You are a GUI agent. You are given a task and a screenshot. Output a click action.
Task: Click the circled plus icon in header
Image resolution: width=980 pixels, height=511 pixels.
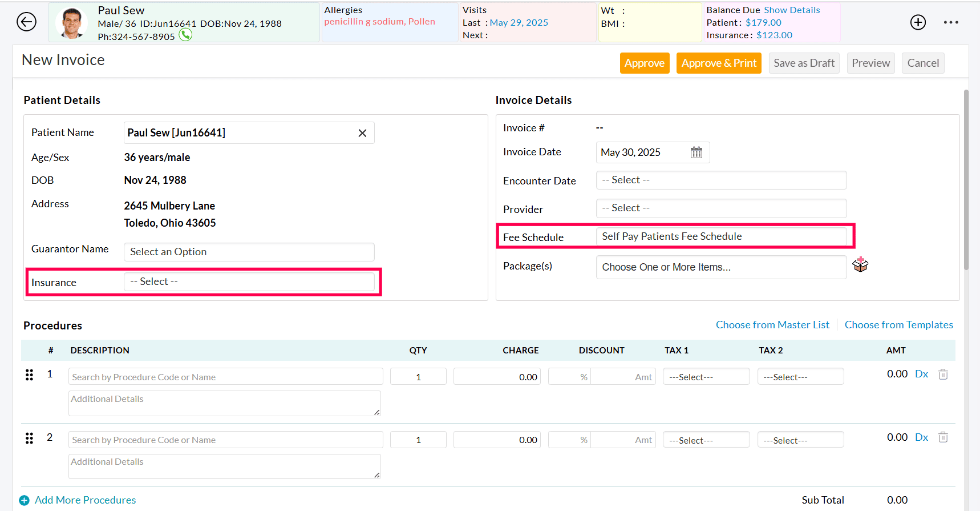[x=918, y=22]
